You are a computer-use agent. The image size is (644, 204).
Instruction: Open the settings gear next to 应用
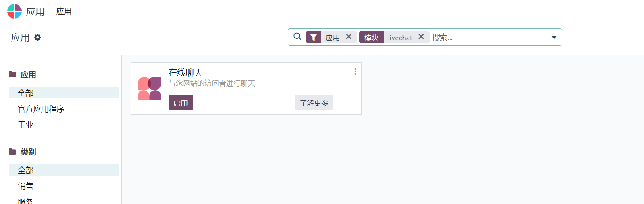[38, 38]
